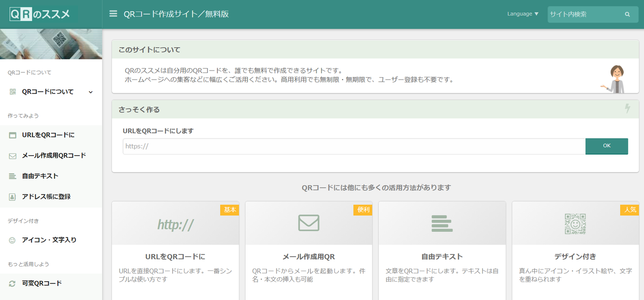Select メール作成用QRコード in the sidebar

pyautogui.click(x=54, y=156)
